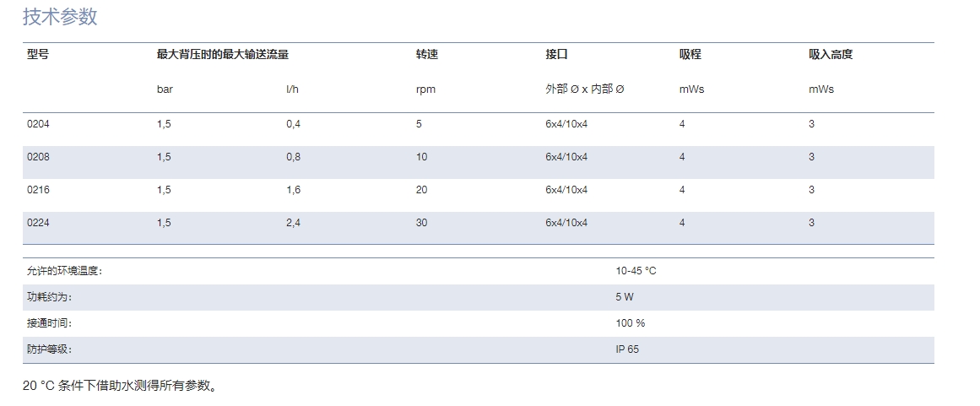Screen dimensions: 980x406
Task: Click the 转速 column header
Action: [x=427, y=54]
